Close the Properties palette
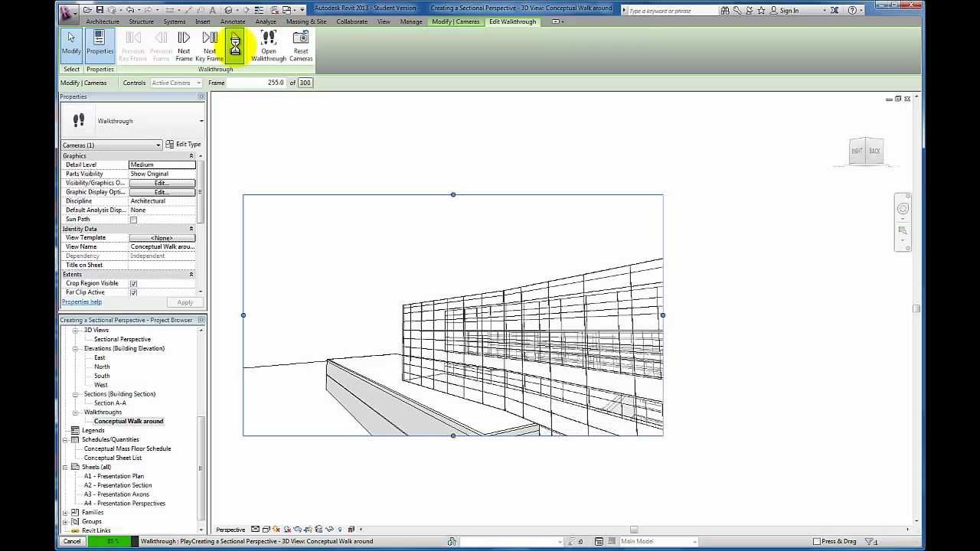The width and height of the screenshot is (980, 551). click(x=201, y=96)
